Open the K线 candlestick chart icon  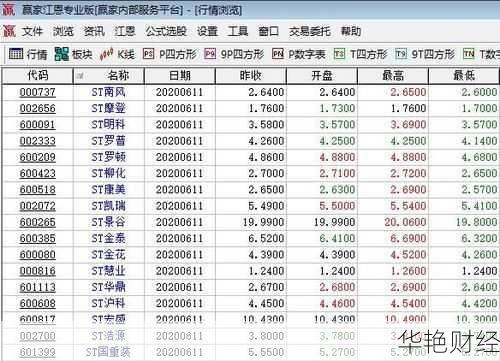click(x=106, y=54)
